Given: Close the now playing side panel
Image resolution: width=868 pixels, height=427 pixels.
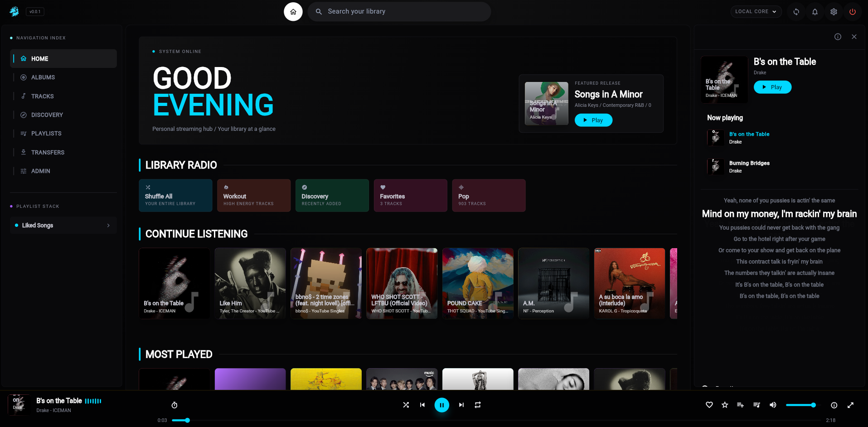Looking at the screenshot, I should point(854,37).
